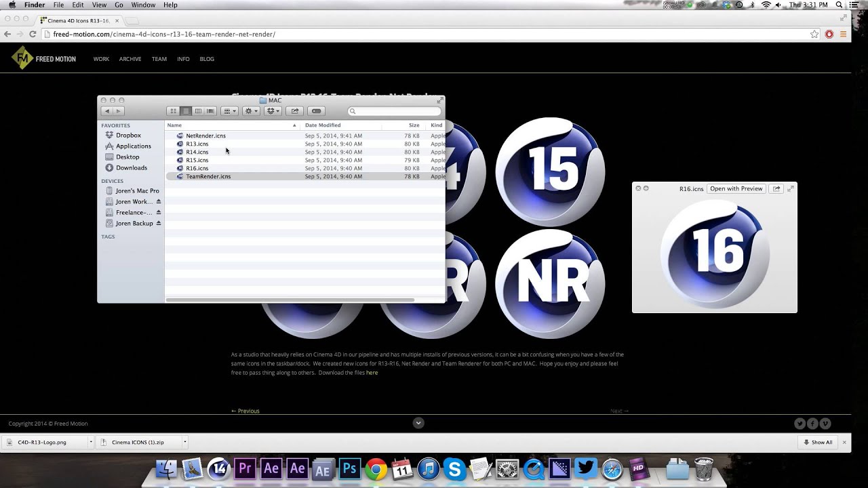Bookmark the page with the star icon
The image size is (868, 488).
coord(814,34)
